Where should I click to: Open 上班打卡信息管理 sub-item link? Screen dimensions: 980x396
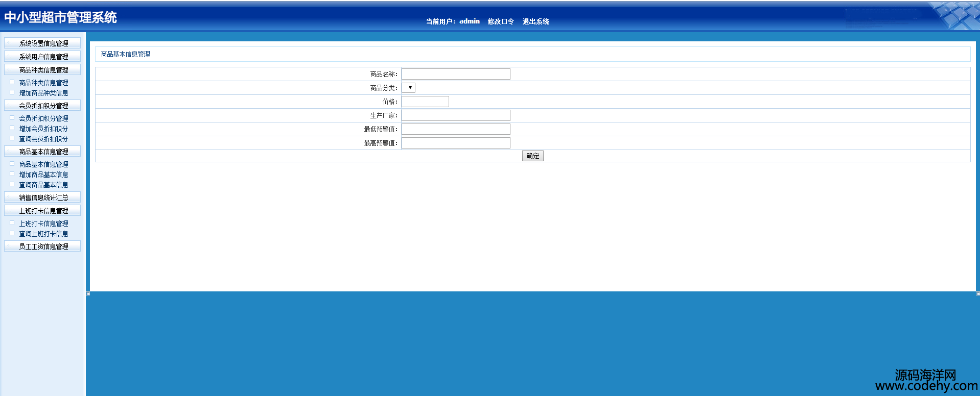click(43, 224)
